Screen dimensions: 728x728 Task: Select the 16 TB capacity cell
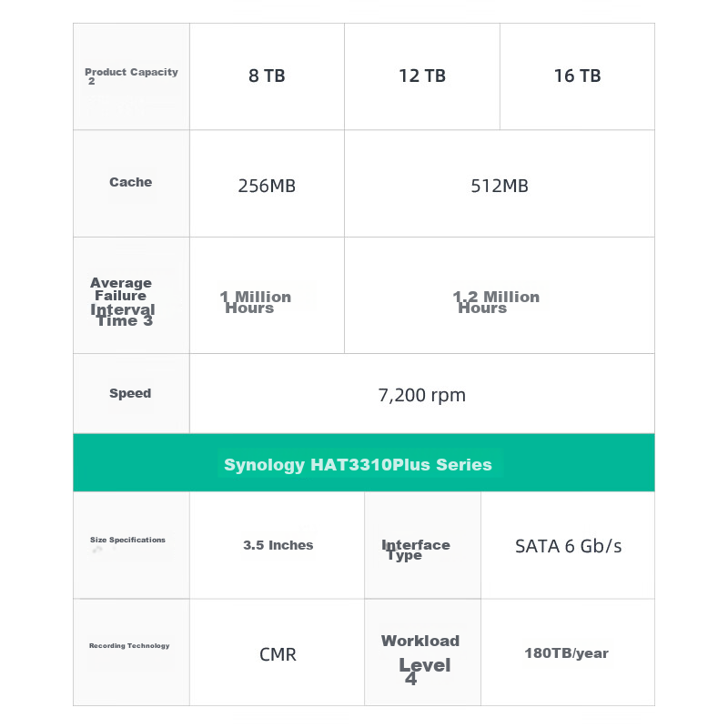577,76
